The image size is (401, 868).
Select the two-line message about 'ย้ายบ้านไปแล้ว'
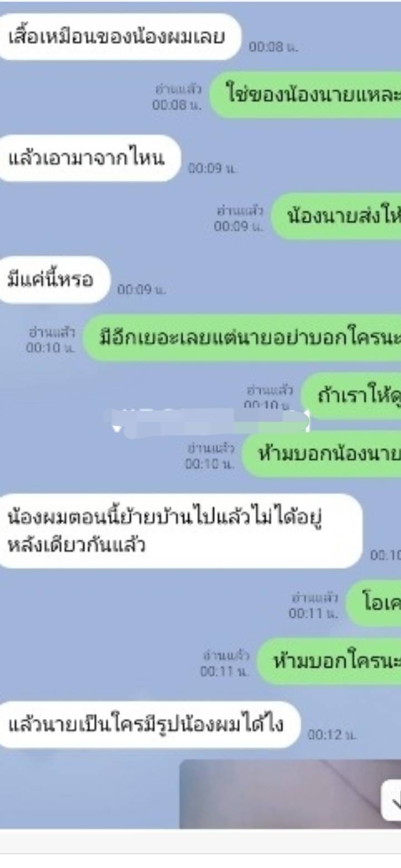pyautogui.click(x=180, y=531)
